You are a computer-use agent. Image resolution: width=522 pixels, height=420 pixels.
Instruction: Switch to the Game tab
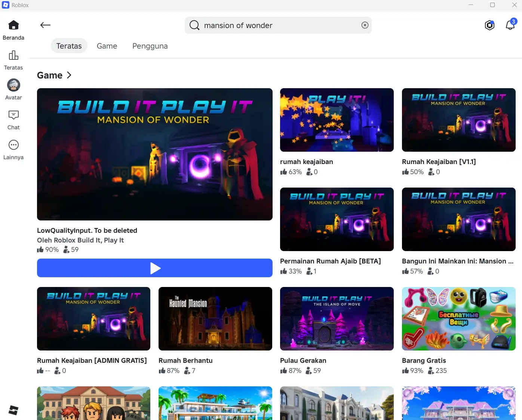[107, 46]
